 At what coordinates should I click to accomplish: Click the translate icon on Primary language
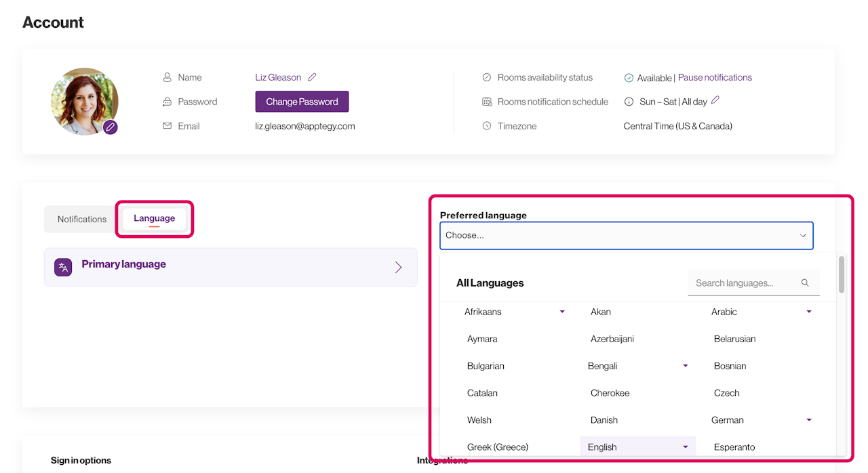point(63,267)
